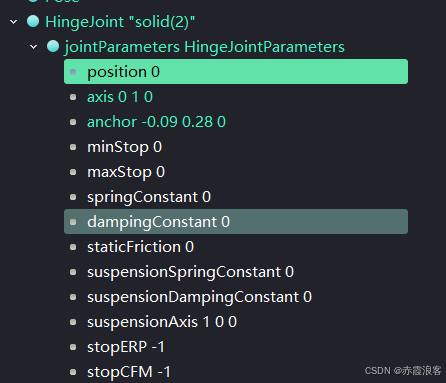Select the anchor -0.09 0.28 0 field

click(236, 122)
